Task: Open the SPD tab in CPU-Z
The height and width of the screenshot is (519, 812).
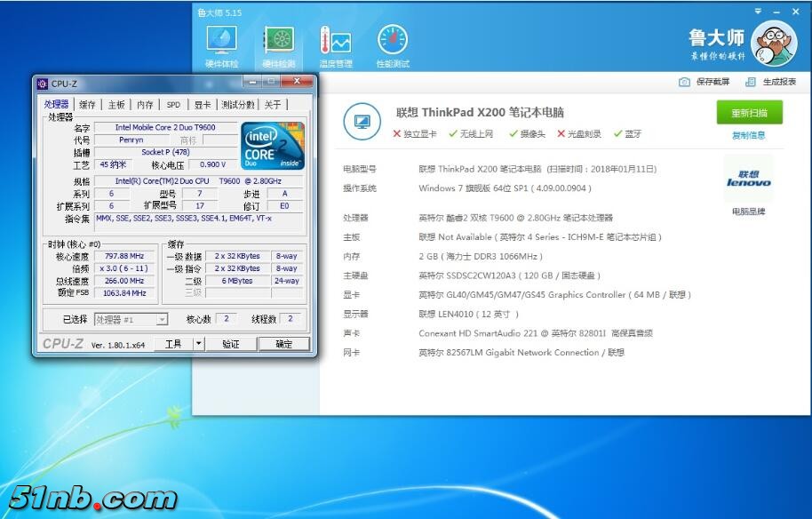Action: pos(173,105)
